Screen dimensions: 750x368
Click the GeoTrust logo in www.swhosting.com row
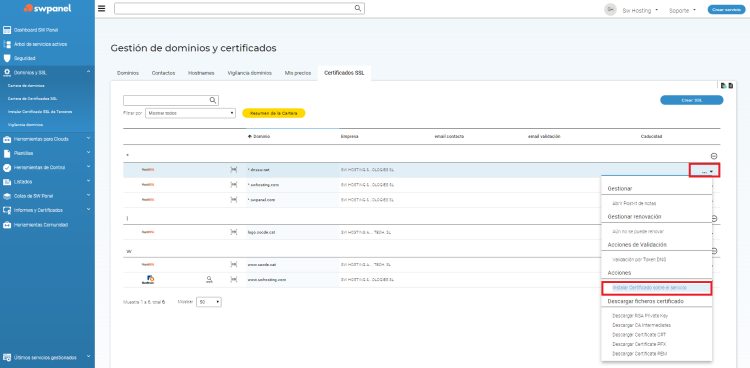point(148,279)
